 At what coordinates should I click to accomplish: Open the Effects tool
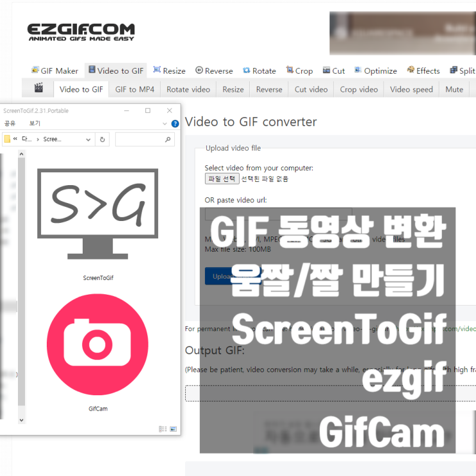423,70
